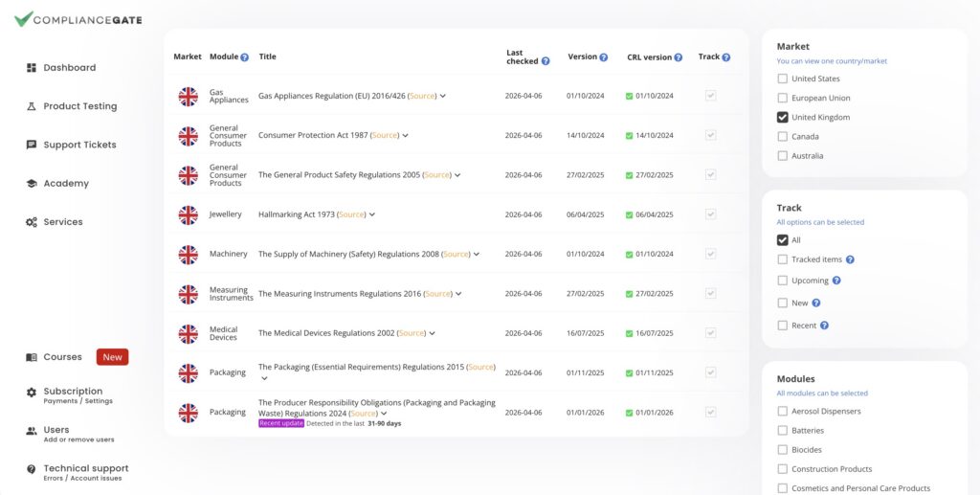Check the Canada market box
The image size is (980, 495).
point(783,136)
